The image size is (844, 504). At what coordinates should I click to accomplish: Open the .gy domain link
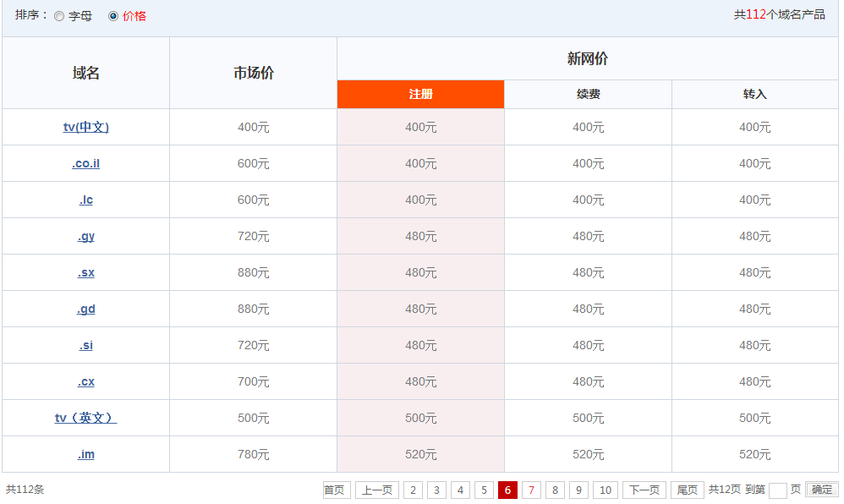pyautogui.click(x=86, y=236)
